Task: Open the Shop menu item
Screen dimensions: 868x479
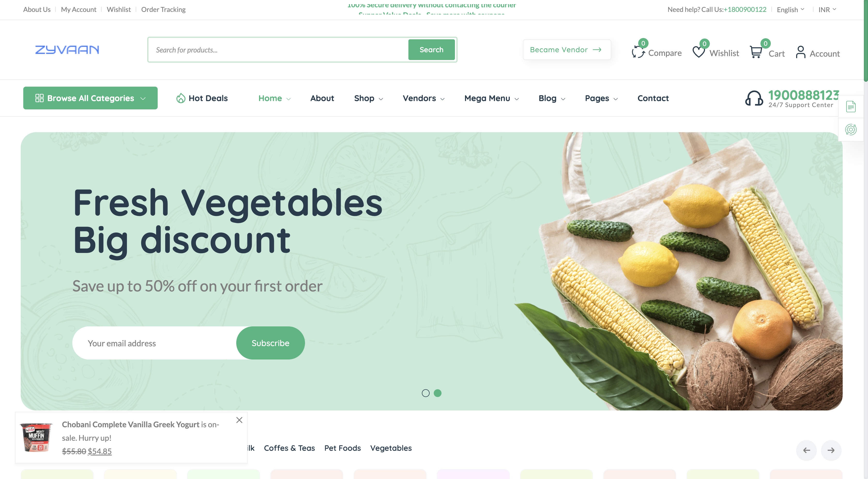Action: (368, 98)
